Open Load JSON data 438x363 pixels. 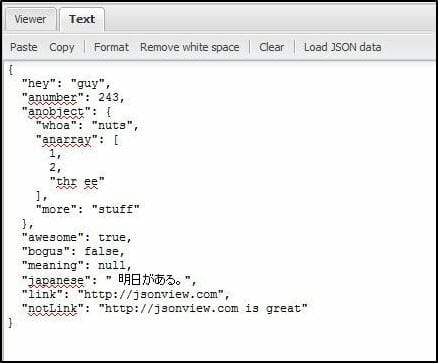[x=342, y=47]
